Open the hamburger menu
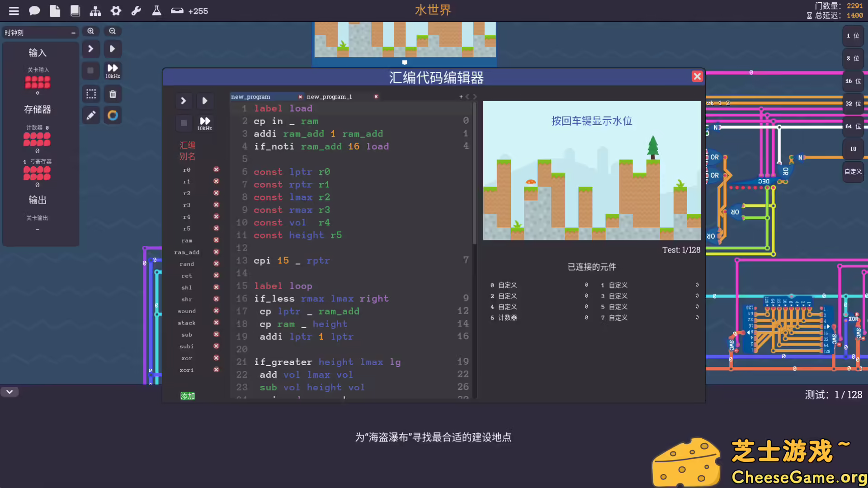Image resolution: width=868 pixels, height=488 pixels. 14,10
